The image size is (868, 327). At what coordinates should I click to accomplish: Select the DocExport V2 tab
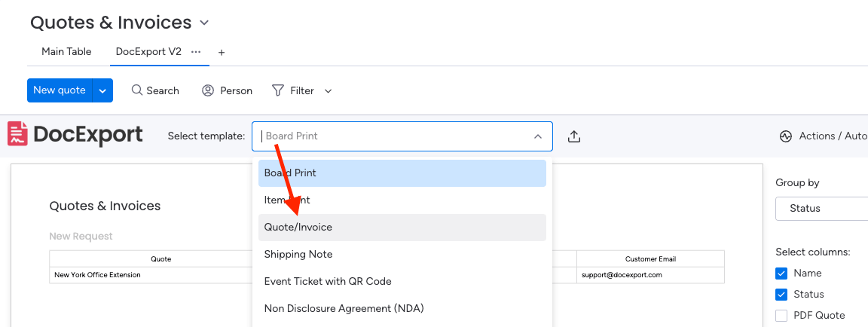pos(148,51)
